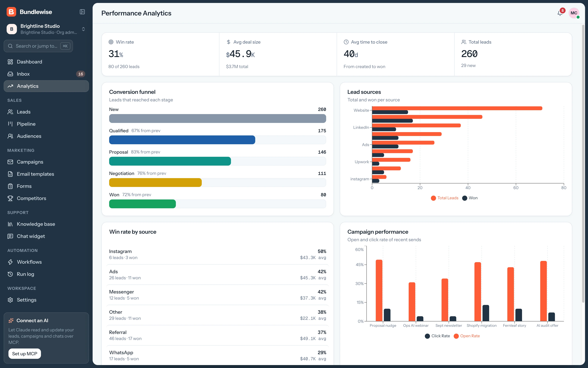Click the Avg deal size $45.9K card
The image size is (588, 368).
coord(278,54)
